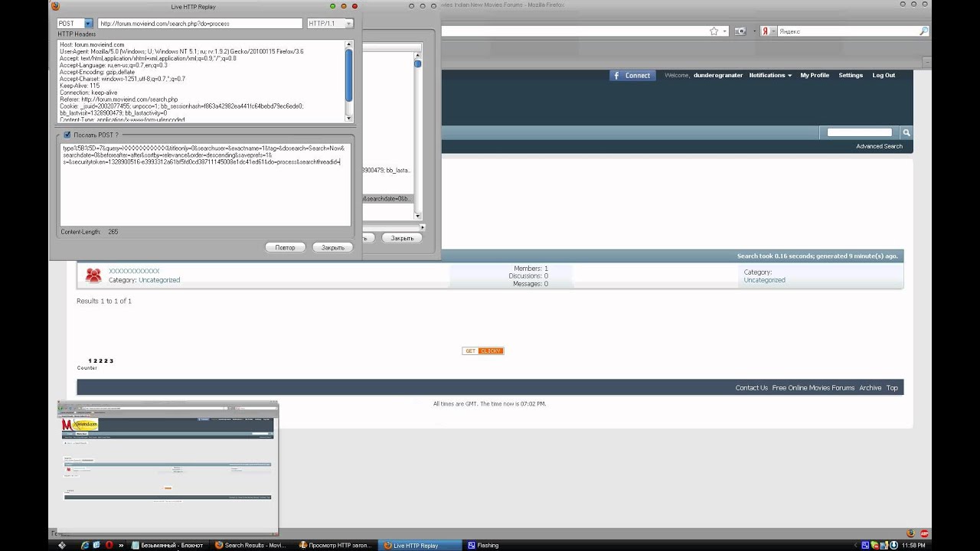Click the request URL field in Live HTTP Replay

click(x=200, y=24)
